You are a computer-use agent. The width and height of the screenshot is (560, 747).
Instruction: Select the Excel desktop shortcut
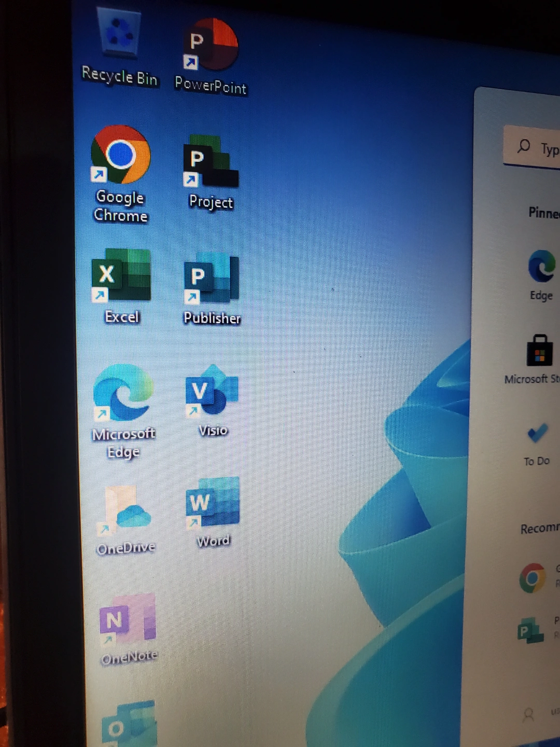point(121,286)
